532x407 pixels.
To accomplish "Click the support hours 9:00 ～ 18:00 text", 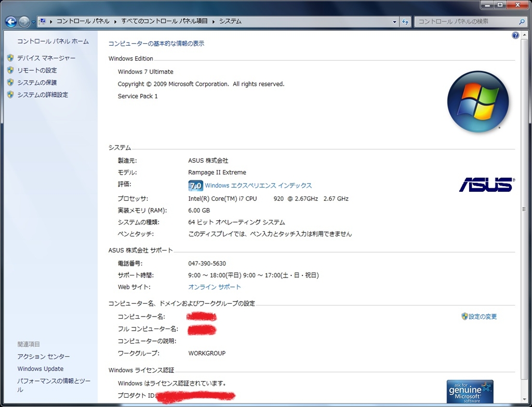I will 254,275.
